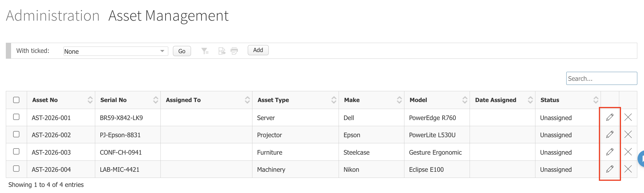Open the With ticked dropdown
Viewport: 644px width, 193px height.
click(116, 51)
